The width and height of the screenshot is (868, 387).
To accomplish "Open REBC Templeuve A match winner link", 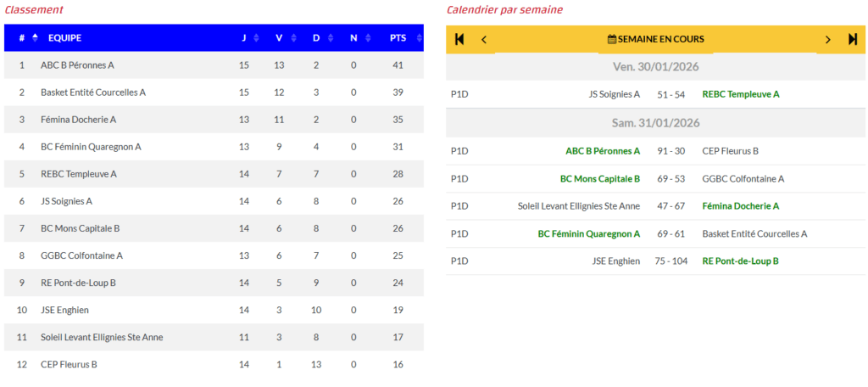I will pyautogui.click(x=741, y=94).
